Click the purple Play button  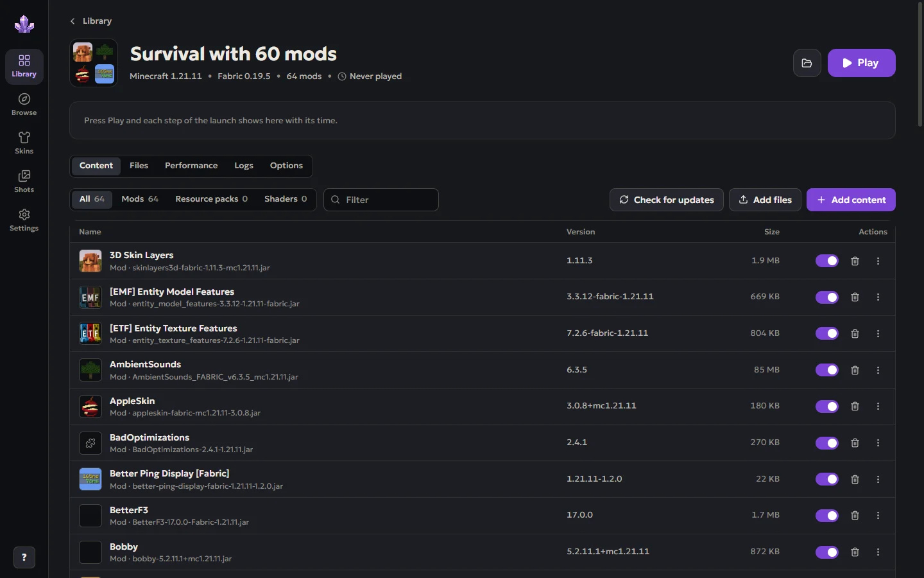click(x=861, y=63)
